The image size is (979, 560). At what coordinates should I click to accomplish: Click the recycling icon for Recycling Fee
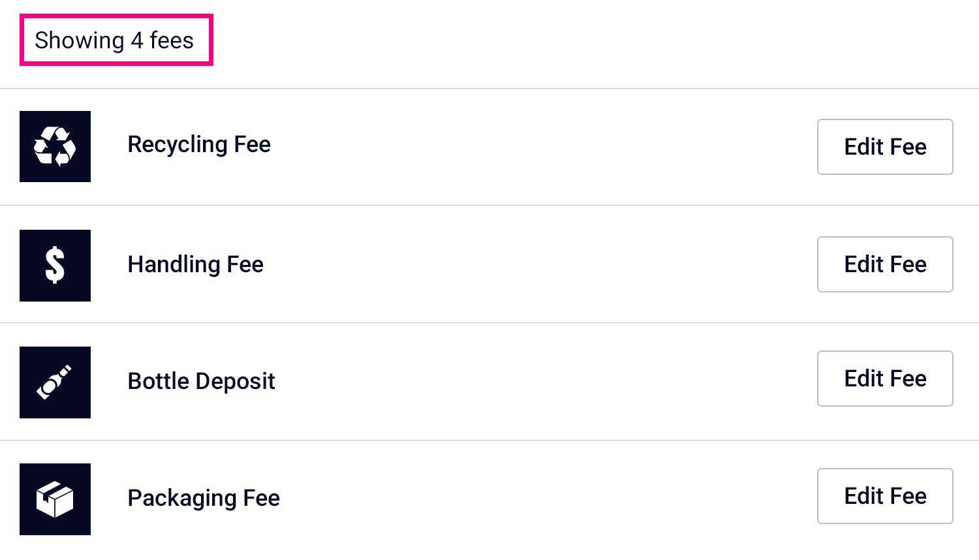pos(55,147)
